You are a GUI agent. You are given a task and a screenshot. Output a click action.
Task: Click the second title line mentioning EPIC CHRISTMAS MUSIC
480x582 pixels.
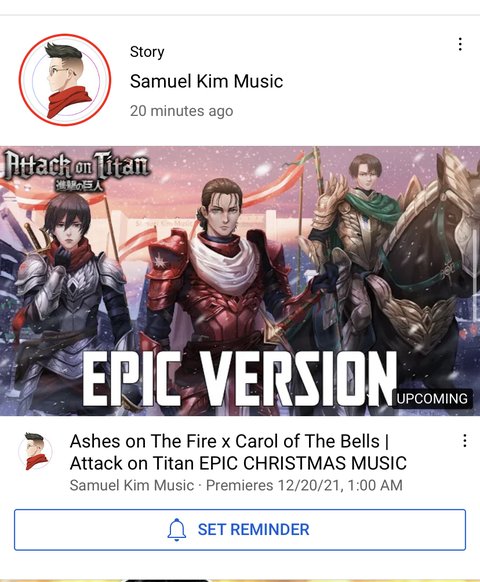click(238, 463)
